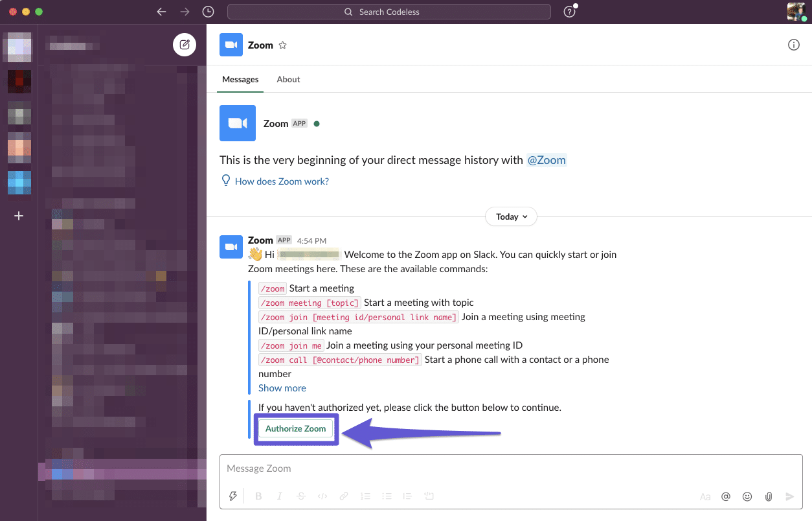Toggle strikethrough formatting in the composer
This screenshot has width=812, height=521.
pos(301,496)
